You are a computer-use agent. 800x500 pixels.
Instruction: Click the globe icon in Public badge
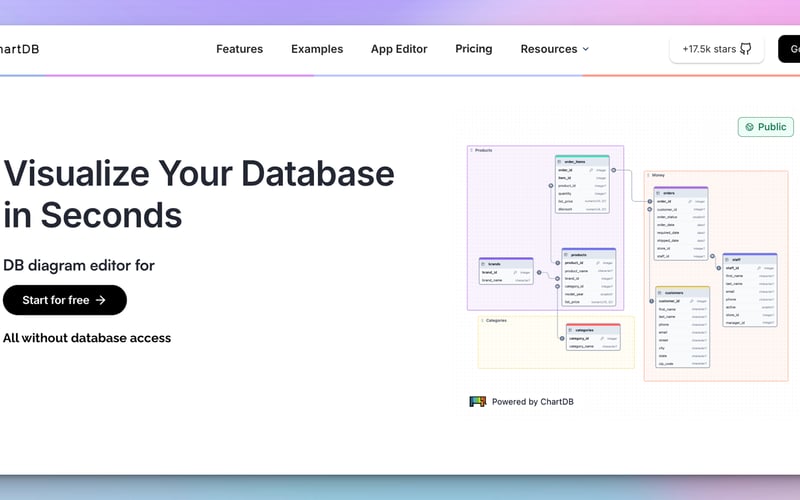click(749, 127)
